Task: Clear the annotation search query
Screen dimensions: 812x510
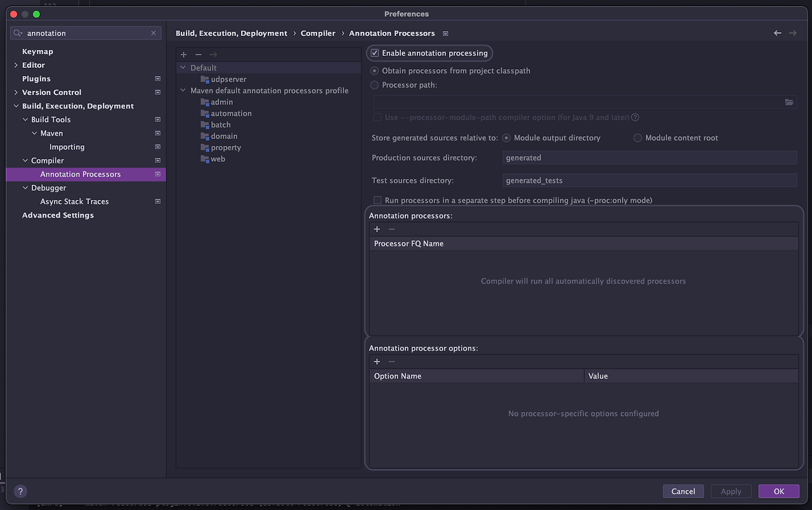Action: tap(153, 32)
